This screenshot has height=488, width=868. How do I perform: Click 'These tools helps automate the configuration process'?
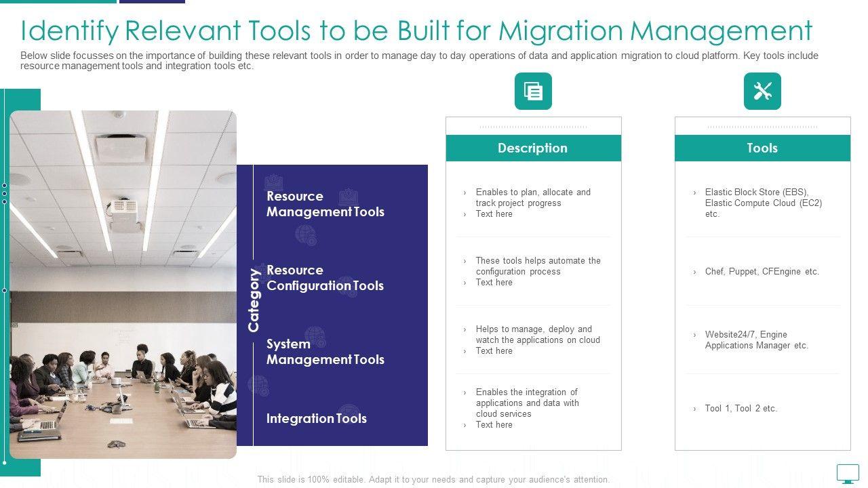538,266
